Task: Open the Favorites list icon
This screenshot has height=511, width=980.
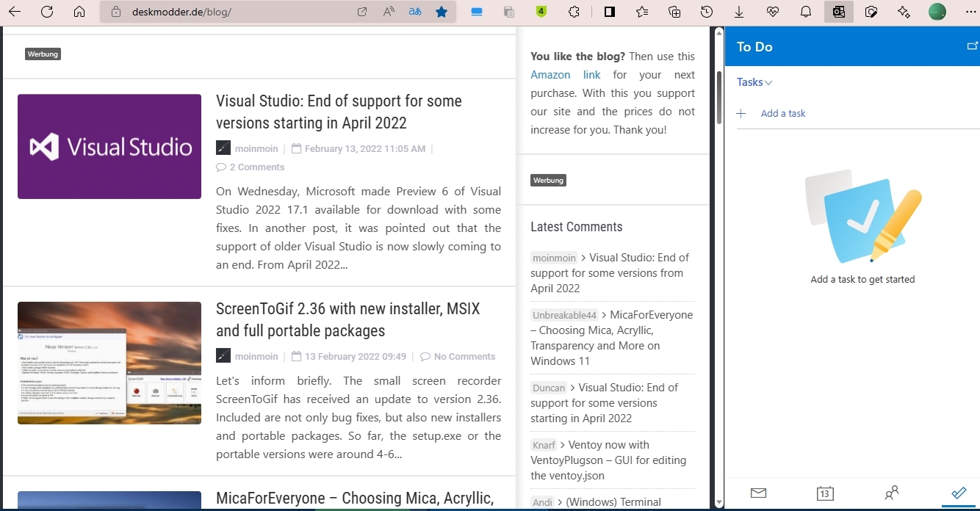Action: click(x=642, y=12)
